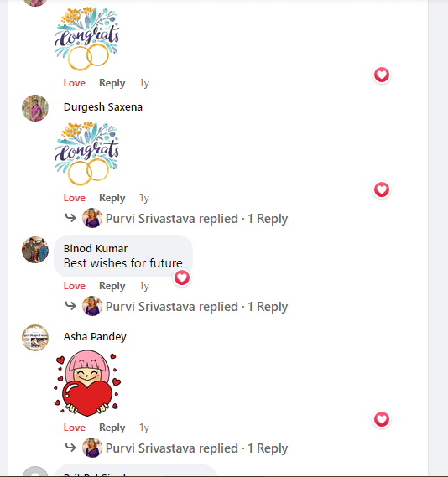Expand Purvi Srivastava's reply under Durgesh's comment
The image size is (448, 477).
[x=196, y=219]
